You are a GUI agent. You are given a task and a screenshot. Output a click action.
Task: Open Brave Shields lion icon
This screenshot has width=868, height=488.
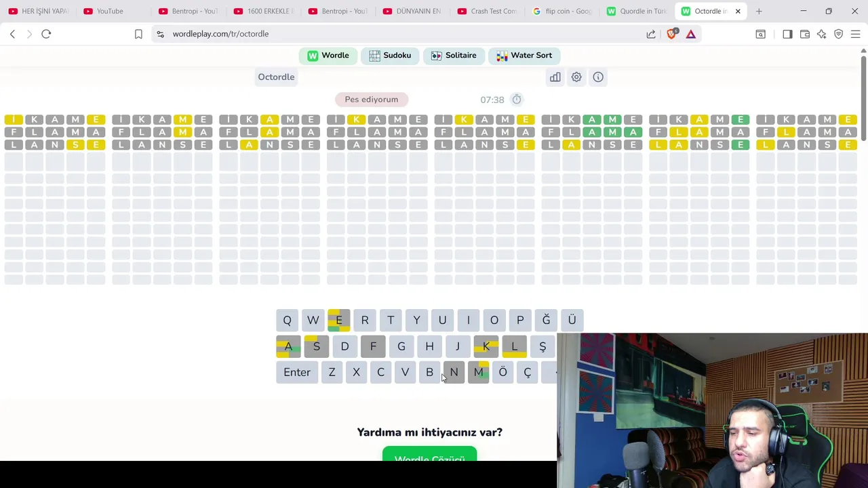pyautogui.click(x=671, y=34)
